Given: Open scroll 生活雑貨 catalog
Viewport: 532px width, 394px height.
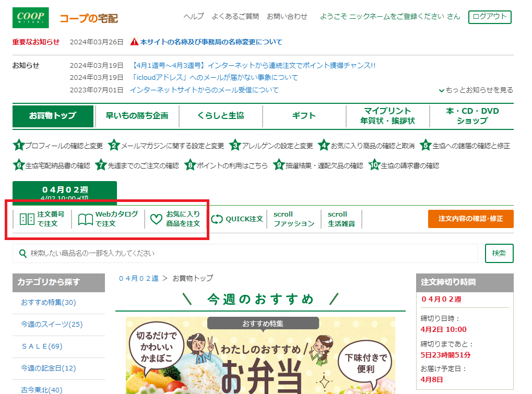Looking at the screenshot, I should [341, 219].
